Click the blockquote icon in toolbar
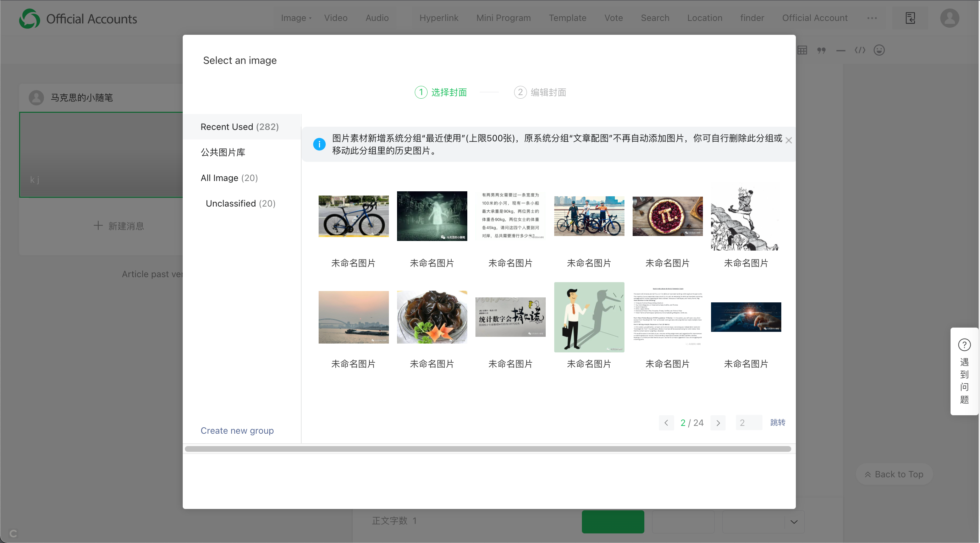This screenshot has height=543, width=980. tap(821, 50)
